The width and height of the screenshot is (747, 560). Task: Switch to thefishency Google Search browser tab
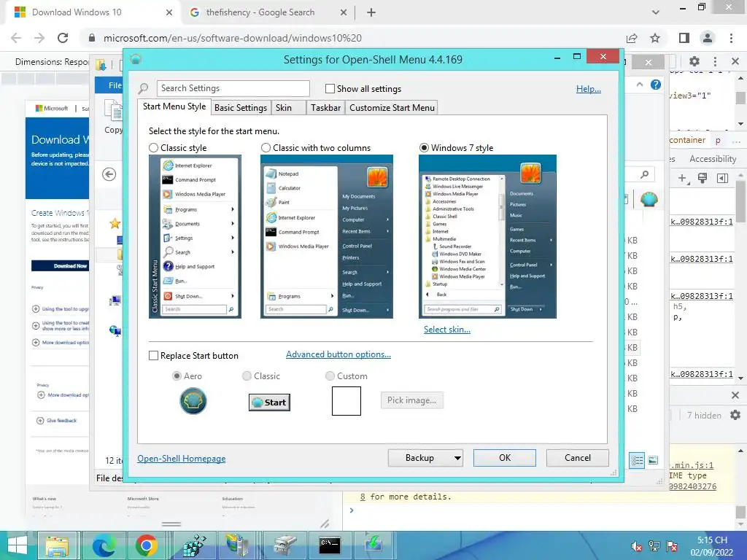pos(260,12)
